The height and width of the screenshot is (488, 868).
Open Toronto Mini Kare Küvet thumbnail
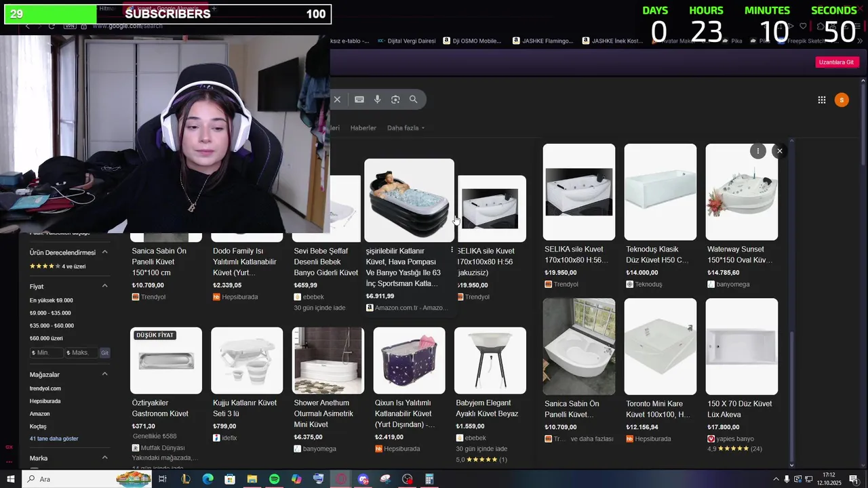coord(660,346)
